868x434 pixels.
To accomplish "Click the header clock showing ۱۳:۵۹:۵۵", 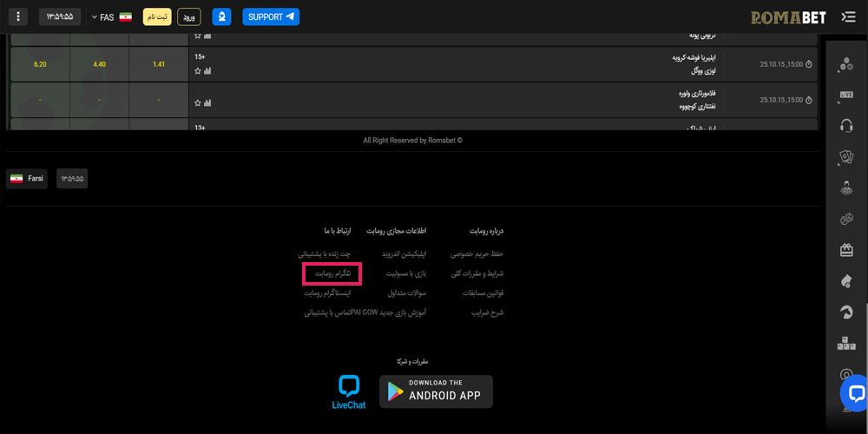I will coord(60,16).
